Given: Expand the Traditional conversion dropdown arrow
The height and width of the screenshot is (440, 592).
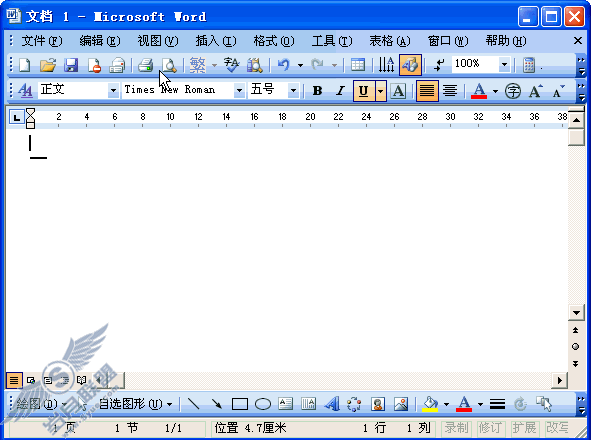Looking at the screenshot, I should 214,65.
